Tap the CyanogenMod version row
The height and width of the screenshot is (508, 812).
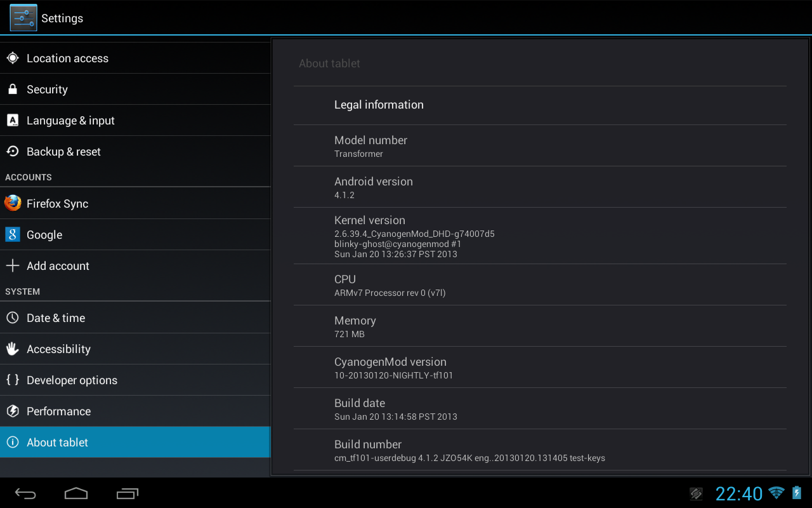540,368
